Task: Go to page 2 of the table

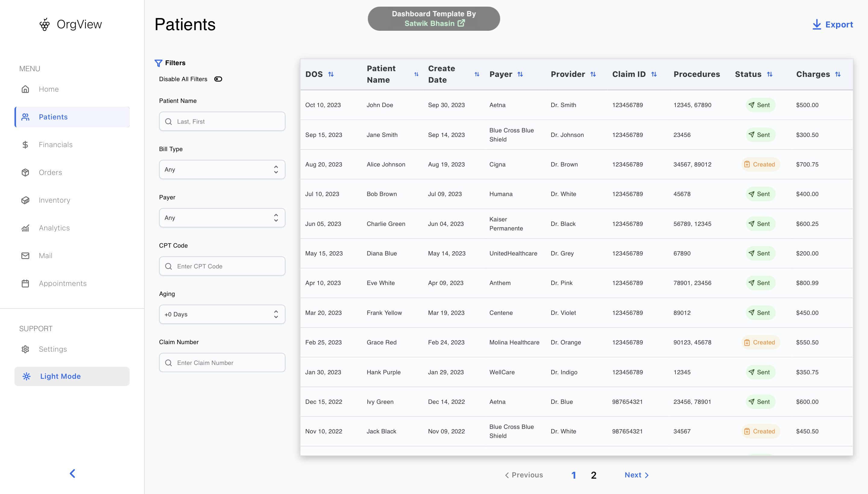Action: [593, 475]
